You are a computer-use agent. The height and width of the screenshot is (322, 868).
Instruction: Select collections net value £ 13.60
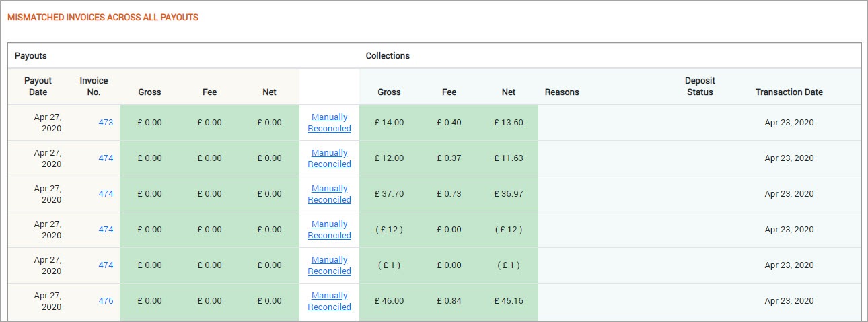tap(509, 123)
